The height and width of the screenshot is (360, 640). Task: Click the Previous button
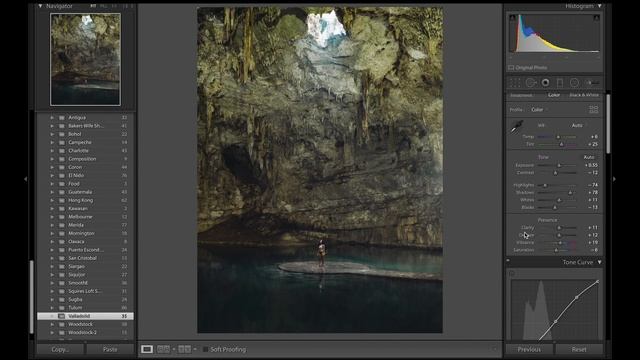[x=529, y=349]
